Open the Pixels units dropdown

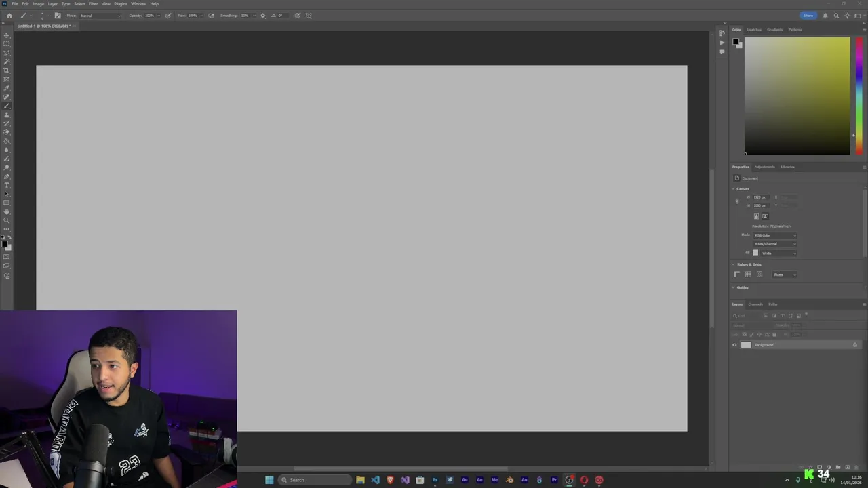click(785, 274)
